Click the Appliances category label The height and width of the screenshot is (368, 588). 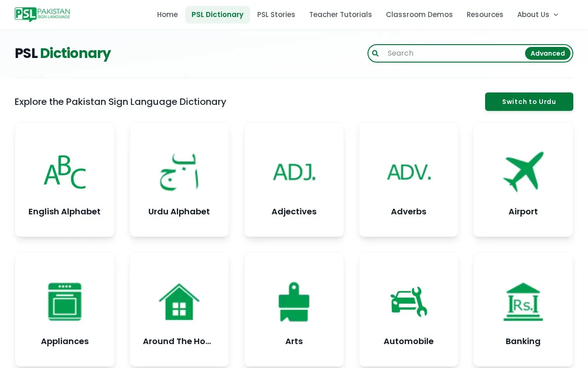coord(65,341)
